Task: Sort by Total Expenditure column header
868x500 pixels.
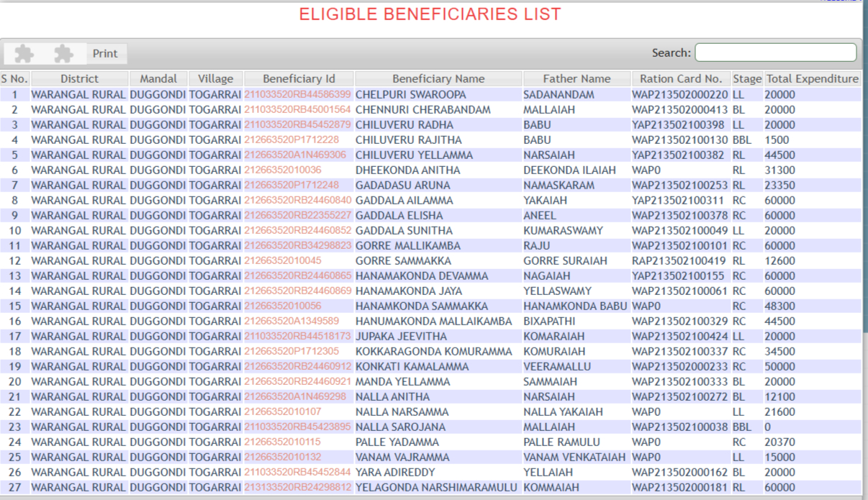Action: click(x=812, y=78)
